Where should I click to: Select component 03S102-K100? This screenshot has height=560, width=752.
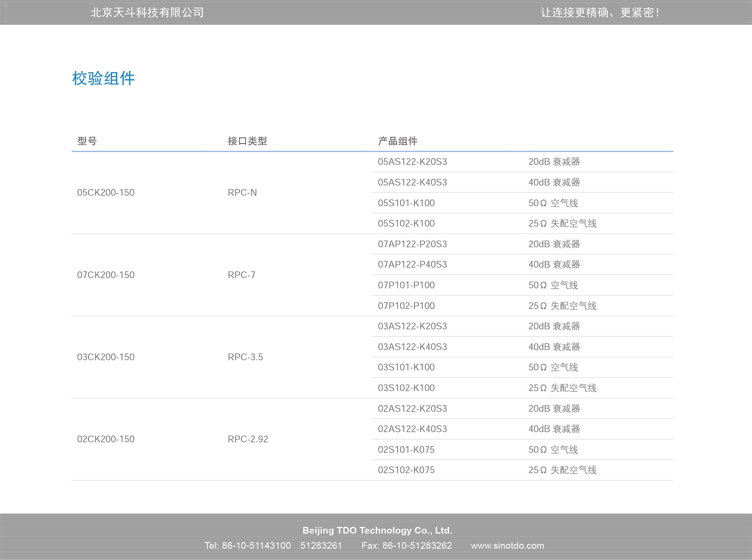tap(406, 388)
